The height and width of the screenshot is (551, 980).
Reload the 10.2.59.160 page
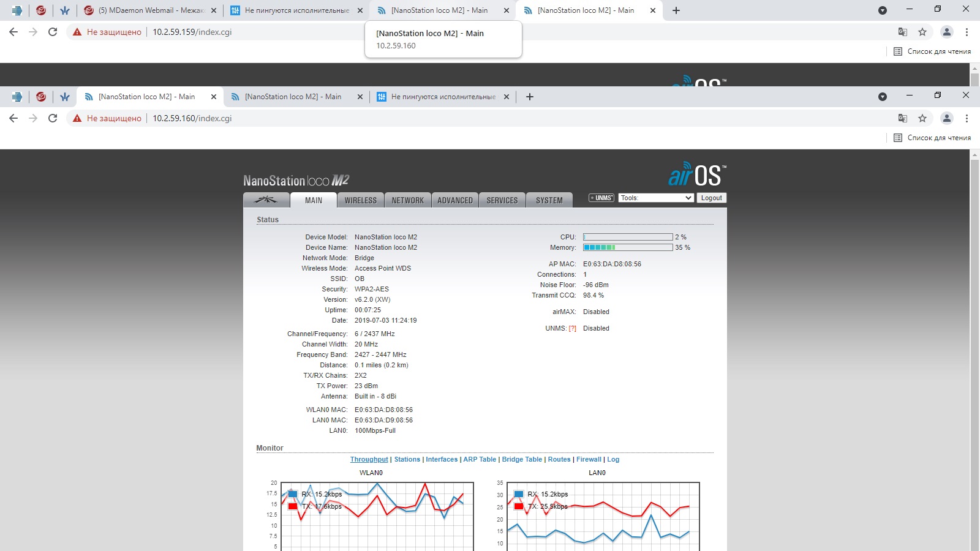click(53, 118)
